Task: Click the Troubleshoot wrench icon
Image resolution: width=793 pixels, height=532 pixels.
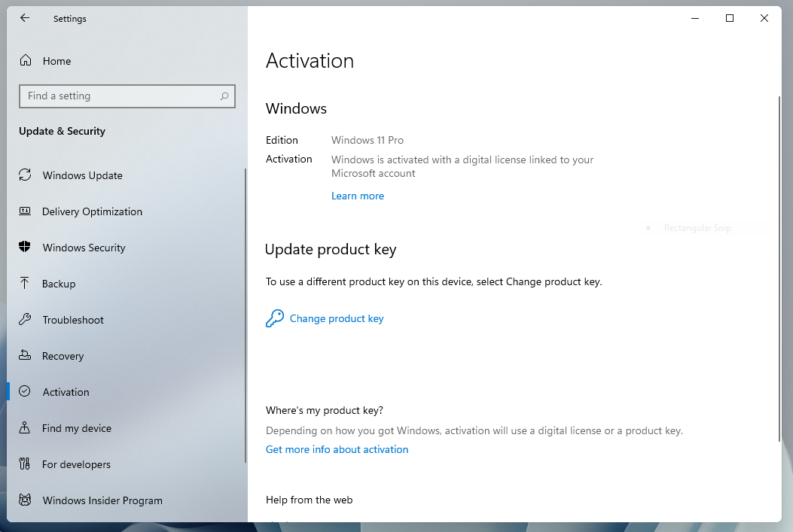Action: point(25,319)
